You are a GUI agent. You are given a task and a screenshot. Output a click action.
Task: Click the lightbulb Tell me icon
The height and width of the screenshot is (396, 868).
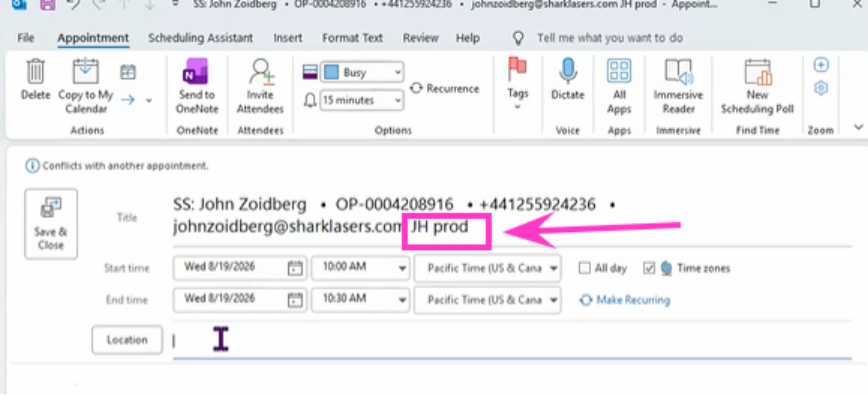click(518, 38)
